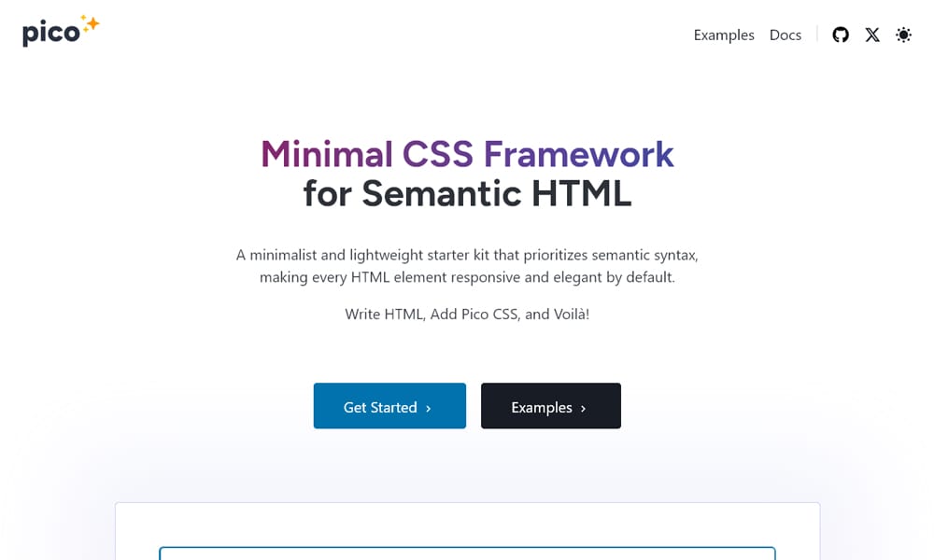Click the Pico logo in header
The width and height of the screenshot is (934, 560).
(x=61, y=32)
